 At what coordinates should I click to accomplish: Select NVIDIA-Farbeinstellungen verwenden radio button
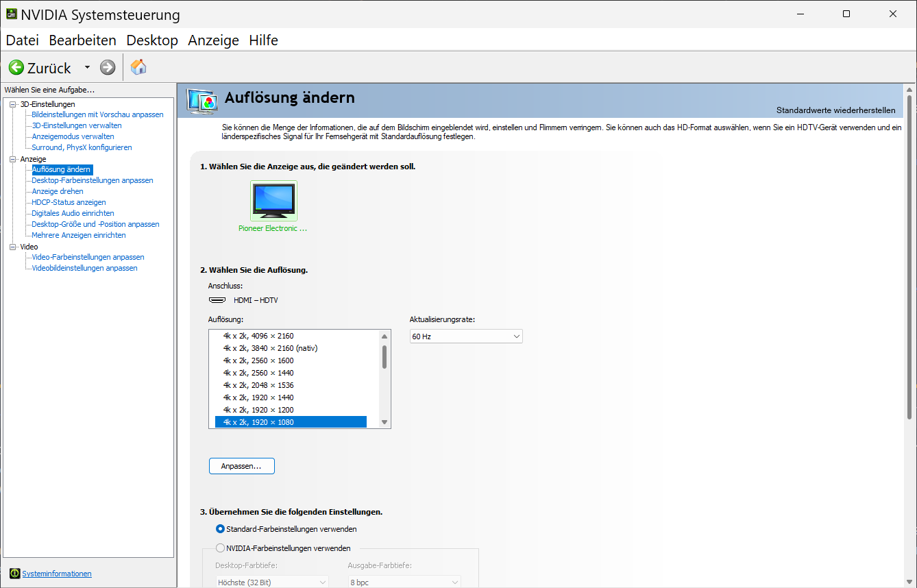(220, 548)
